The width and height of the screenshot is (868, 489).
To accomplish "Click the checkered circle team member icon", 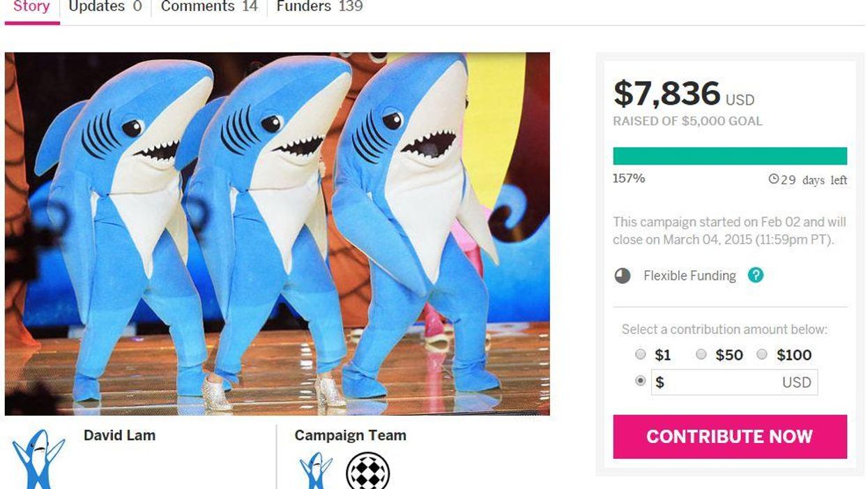I will pyautogui.click(x=367, y=471).
